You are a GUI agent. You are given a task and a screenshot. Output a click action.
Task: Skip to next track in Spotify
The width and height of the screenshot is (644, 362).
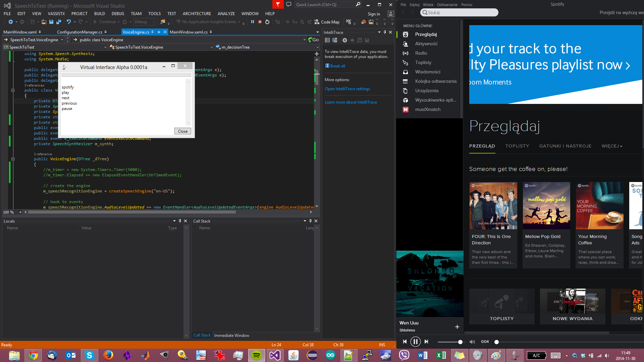426,342
